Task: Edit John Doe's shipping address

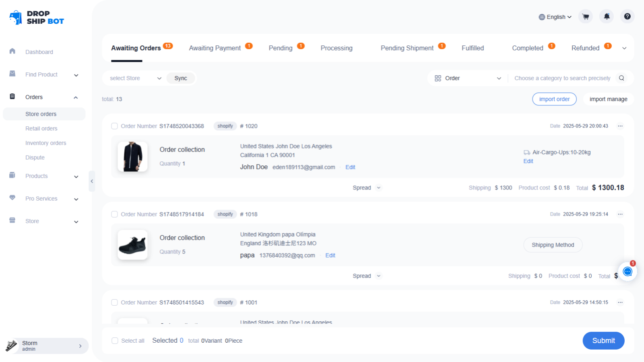Action: pyautogui.click(x=350, y=167)
